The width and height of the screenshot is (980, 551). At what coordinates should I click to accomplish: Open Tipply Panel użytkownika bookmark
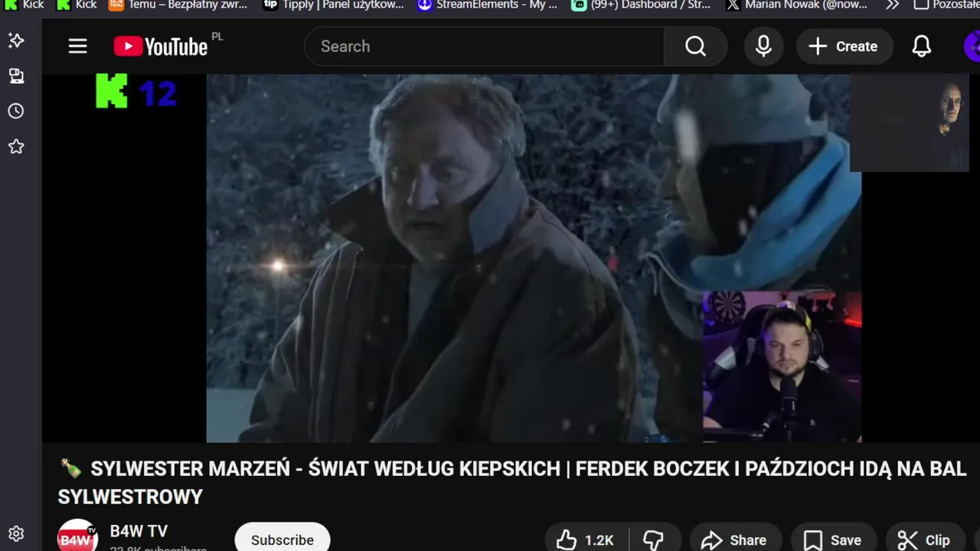pyautogui.click(x=334, y=5)
